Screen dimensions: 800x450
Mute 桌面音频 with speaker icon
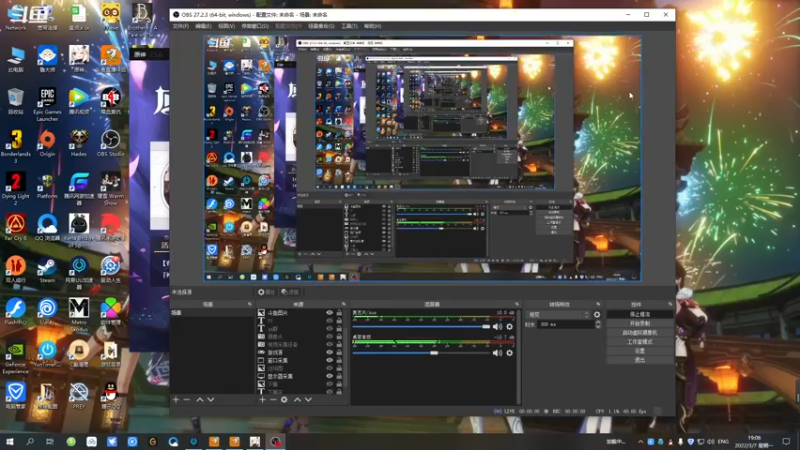pyautogui.click(x=497, y=353)
